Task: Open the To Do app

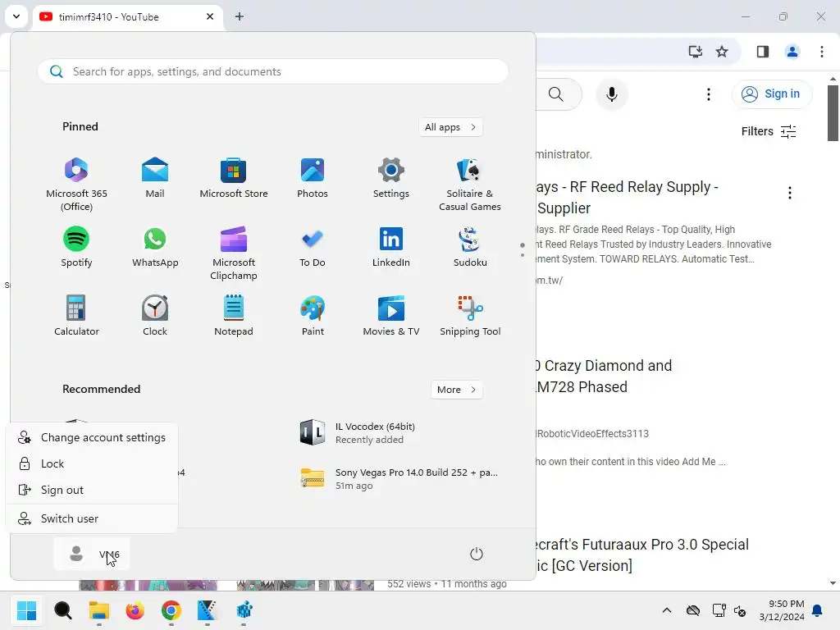Action: pyautogui.click(x=313, y=246)
